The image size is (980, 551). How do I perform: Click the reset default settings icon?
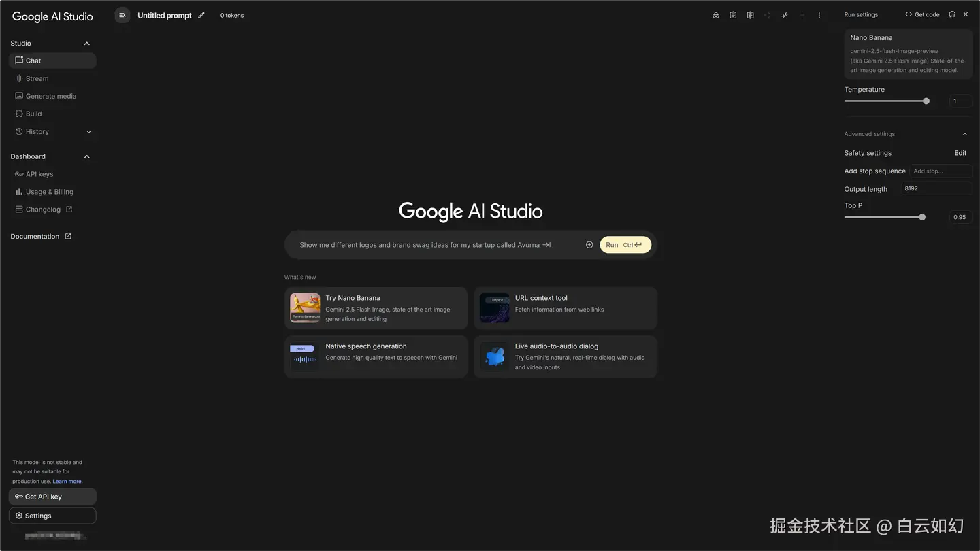tap(952, 14)
